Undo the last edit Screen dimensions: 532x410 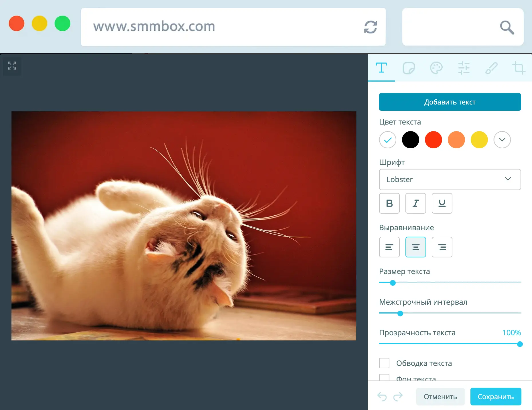pos(382,397)
